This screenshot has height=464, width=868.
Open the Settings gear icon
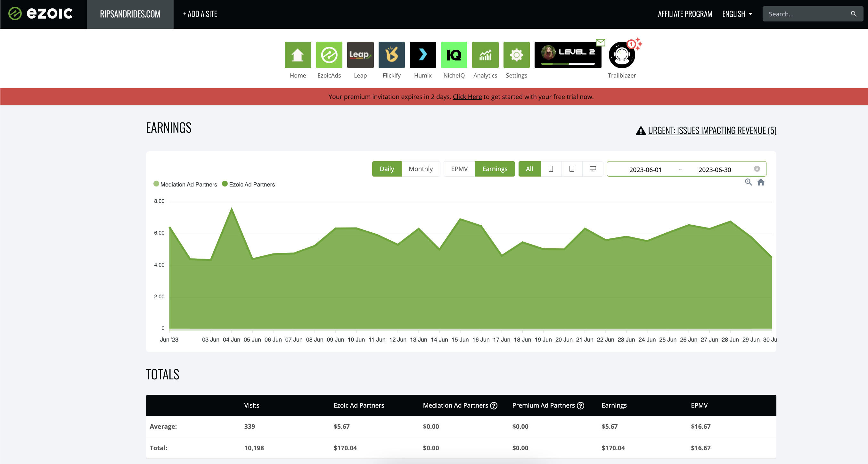pos(516,55)
